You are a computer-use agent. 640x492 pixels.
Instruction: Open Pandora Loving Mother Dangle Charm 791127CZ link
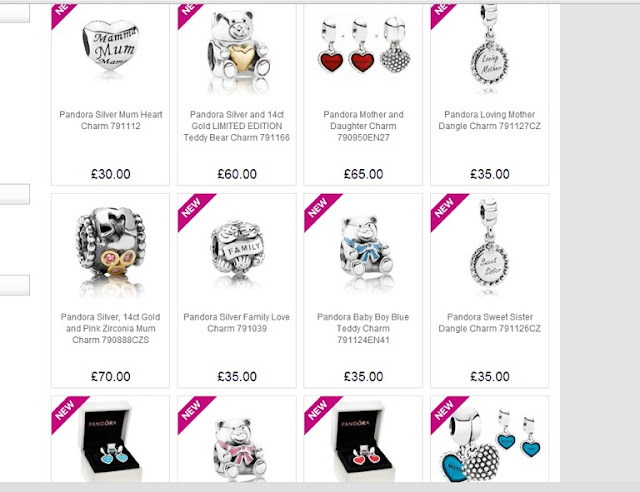[x=489, y=120]
